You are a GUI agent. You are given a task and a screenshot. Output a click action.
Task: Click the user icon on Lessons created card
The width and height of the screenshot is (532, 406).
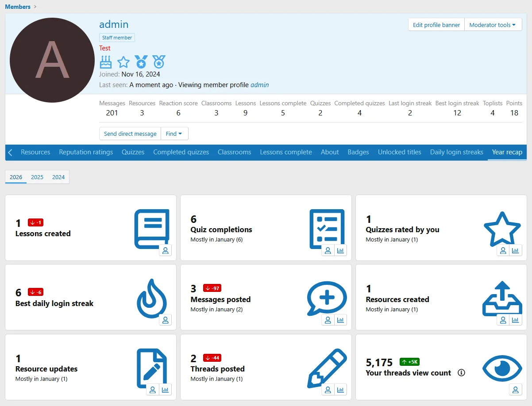point(166,250)
